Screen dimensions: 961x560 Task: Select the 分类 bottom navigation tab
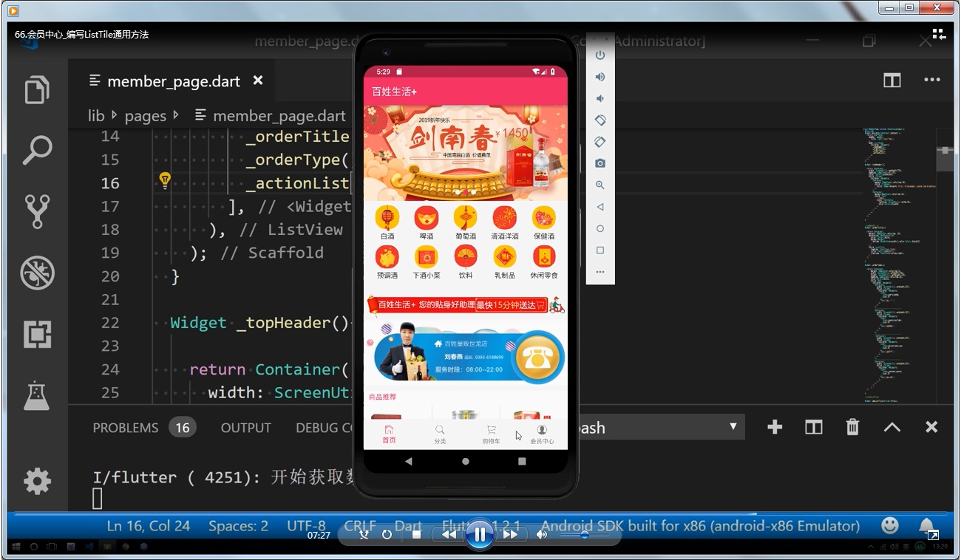pyautogui.click(x=440, y=434)
